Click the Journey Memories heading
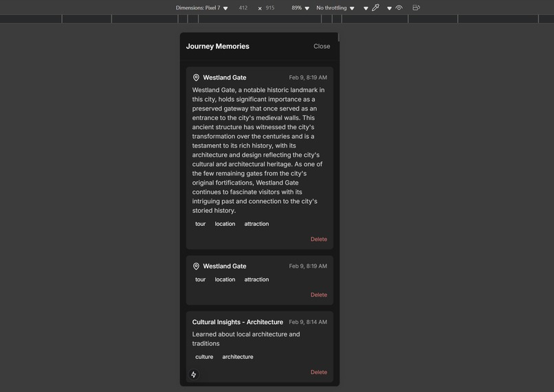Image resolution: width=554 pixels, height=392 pixels. (x=218, y=46)
